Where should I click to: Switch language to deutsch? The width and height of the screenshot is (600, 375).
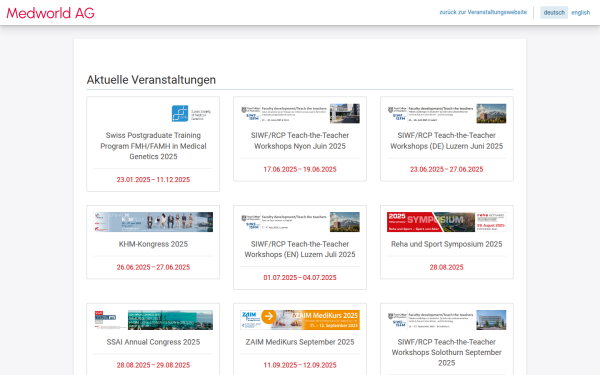click(x=554, y=13)
